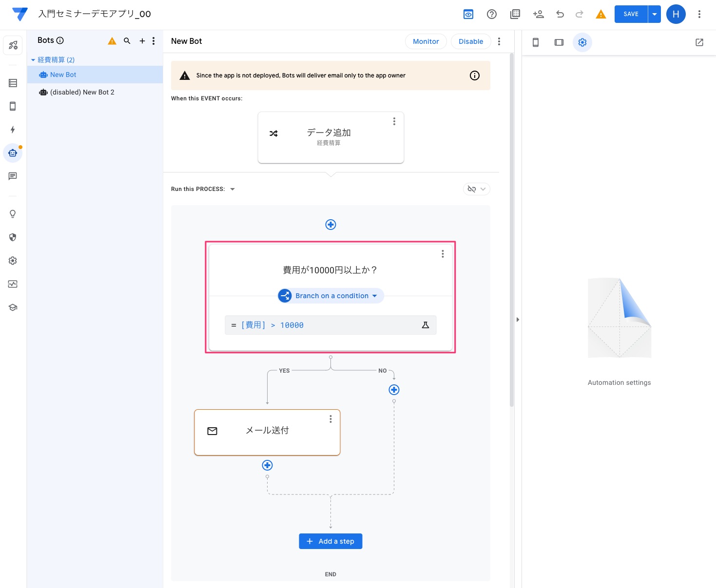The image size is (716, 588).
Task: Test the expression using the flask icon
Action: point(425,325)
